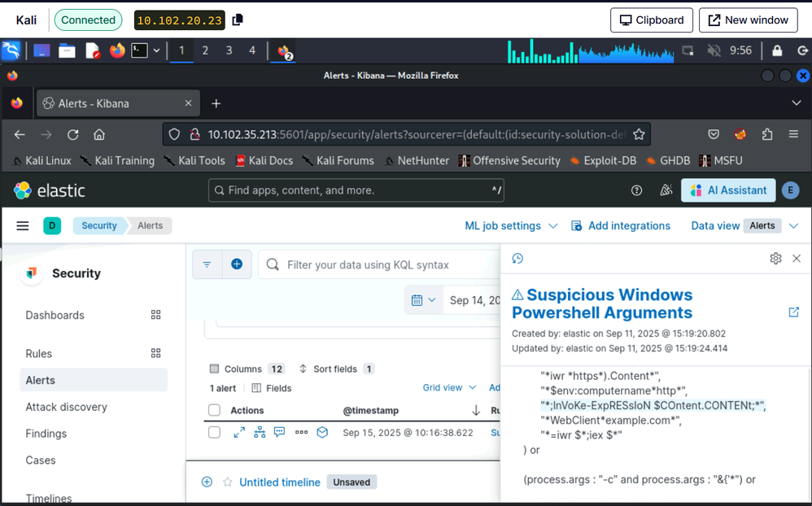The width and height of the screenshot is (812, 506).
Task: Tick the checkbox for Sep 15 alert row
Action: pyautogui.click(x=215, y=433)
